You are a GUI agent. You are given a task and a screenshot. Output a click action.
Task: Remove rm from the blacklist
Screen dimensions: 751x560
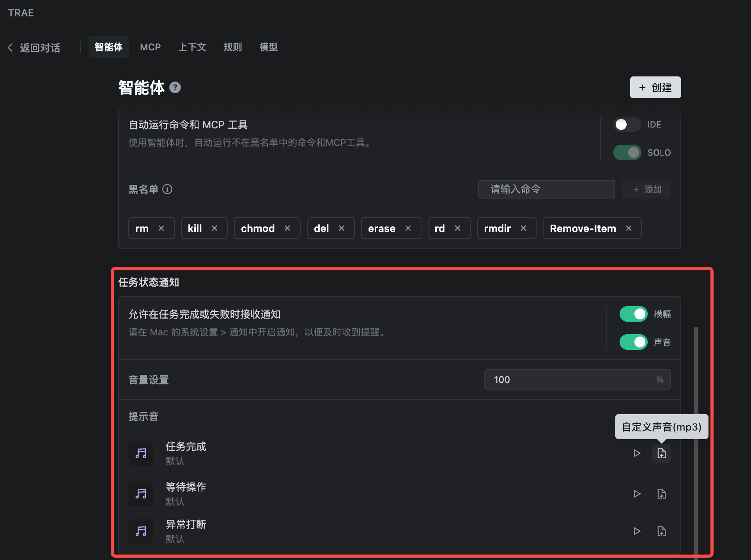(x=162, y=228)
